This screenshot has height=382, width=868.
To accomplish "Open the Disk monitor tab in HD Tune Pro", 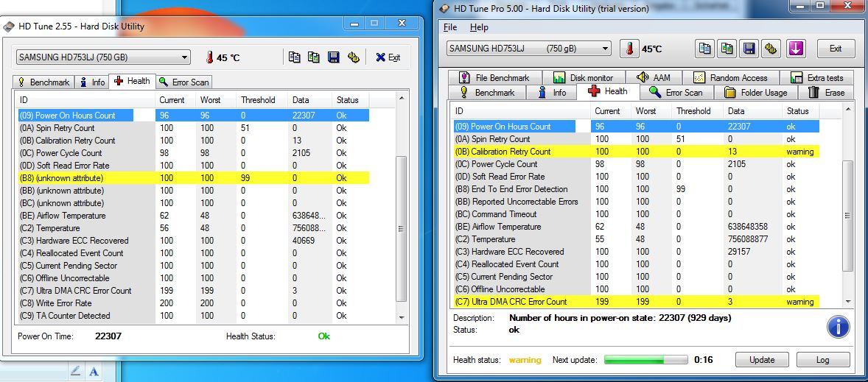I will point(583,78).
